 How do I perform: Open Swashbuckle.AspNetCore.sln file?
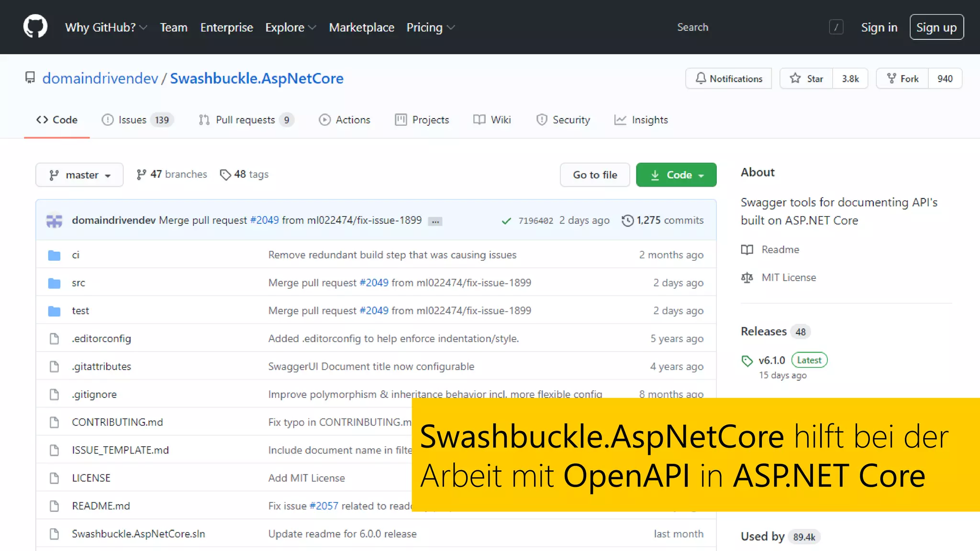tap(138, 534)
